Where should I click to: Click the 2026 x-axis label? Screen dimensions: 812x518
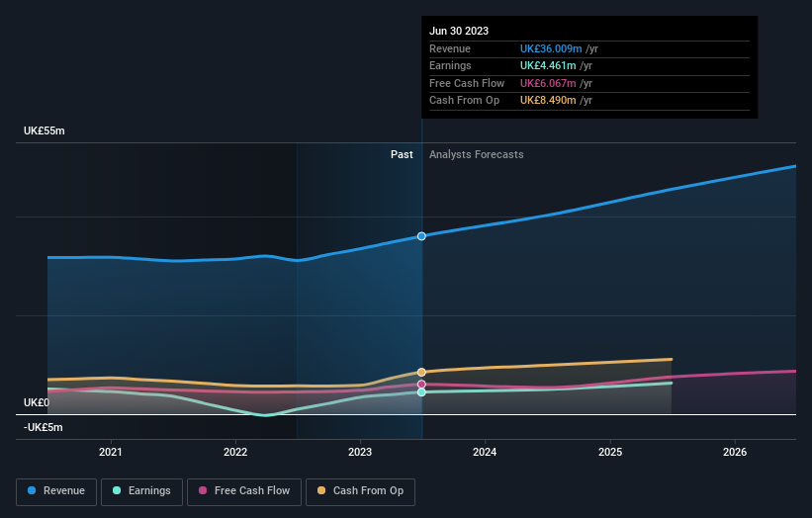click(735, 452)
